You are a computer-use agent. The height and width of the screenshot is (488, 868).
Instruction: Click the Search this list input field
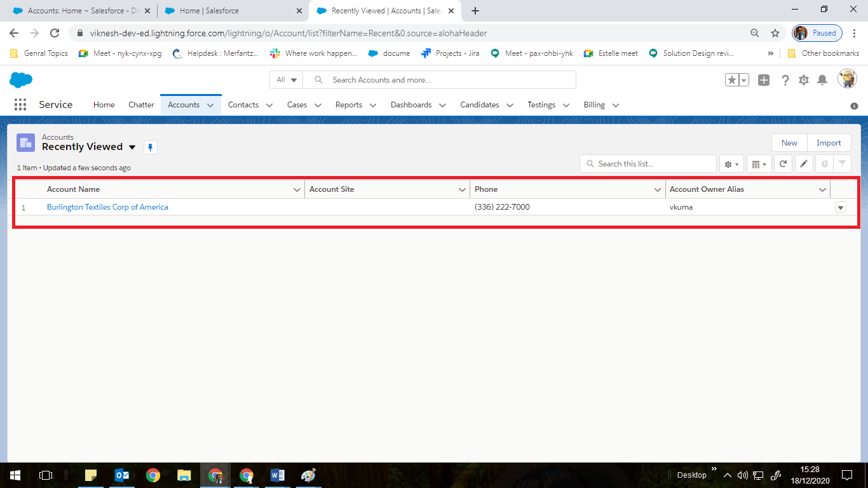coord(648,163)
